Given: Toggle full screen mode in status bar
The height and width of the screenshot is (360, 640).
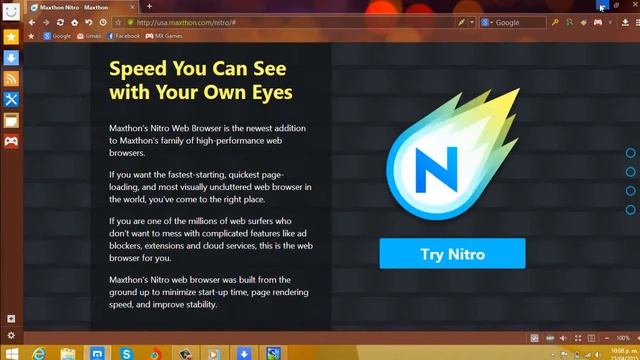Looking at the screenshot, I should 578,338.
